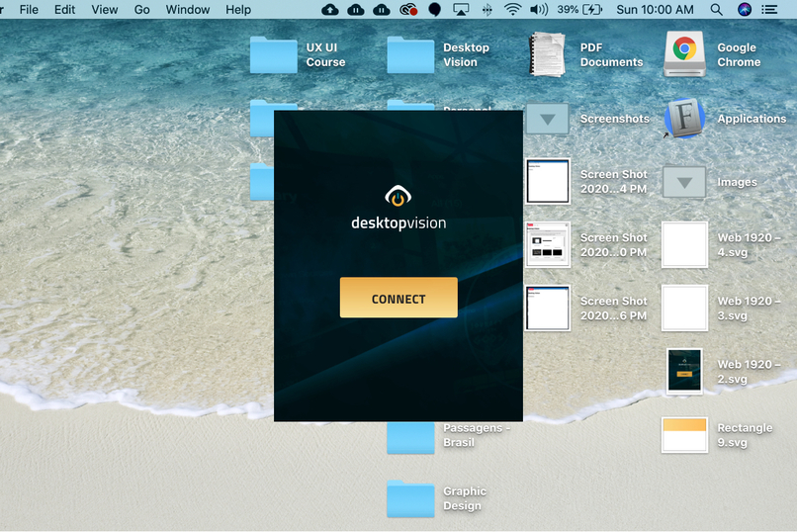
Task: Click the battery charging icon
Action: 592,10
